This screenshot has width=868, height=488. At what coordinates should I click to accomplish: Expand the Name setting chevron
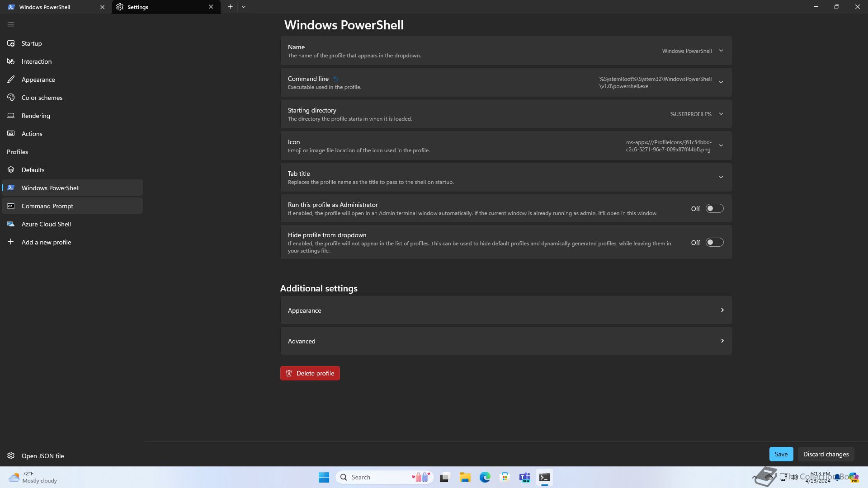click(x=721, y=51)
